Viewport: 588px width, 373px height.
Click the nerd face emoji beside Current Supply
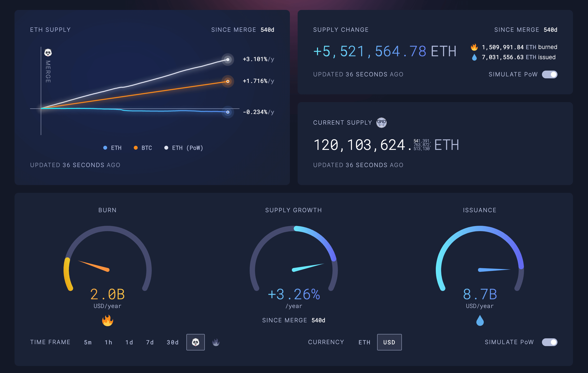(x=382, y=122)
